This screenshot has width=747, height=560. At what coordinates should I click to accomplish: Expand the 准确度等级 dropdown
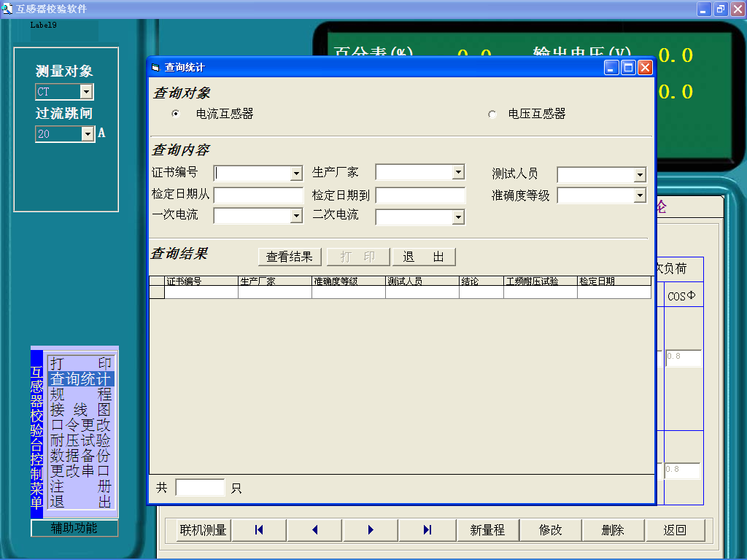(x=640, y=195)
